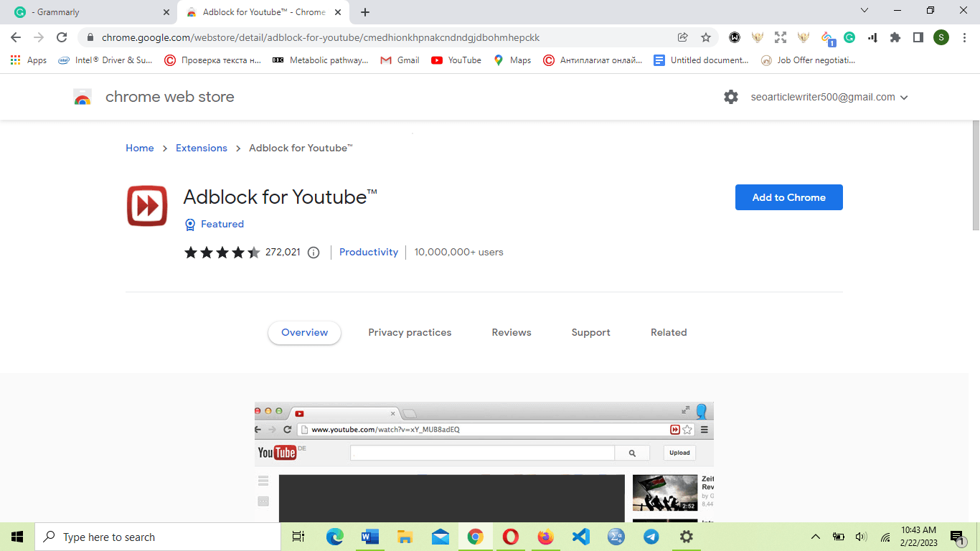Open the tab search dropdown arrow
Viewport: 980px width, 551px height.
864,11
